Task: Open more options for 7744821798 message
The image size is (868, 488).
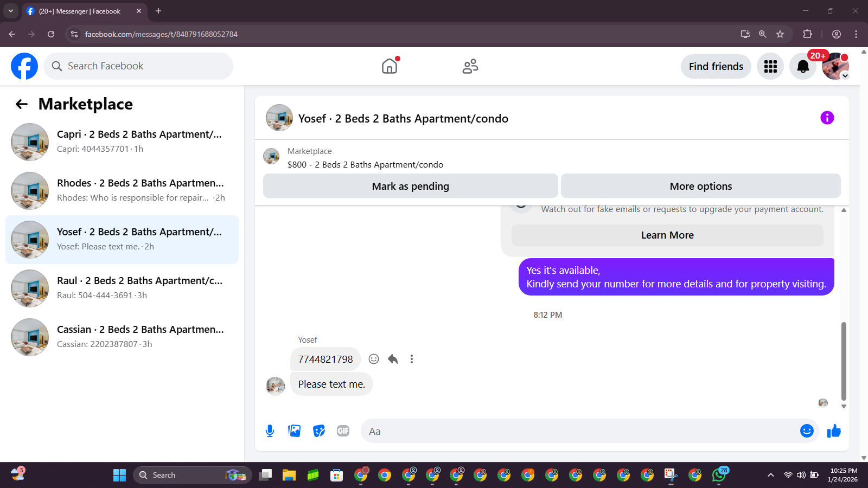Action: click(412, 359)
